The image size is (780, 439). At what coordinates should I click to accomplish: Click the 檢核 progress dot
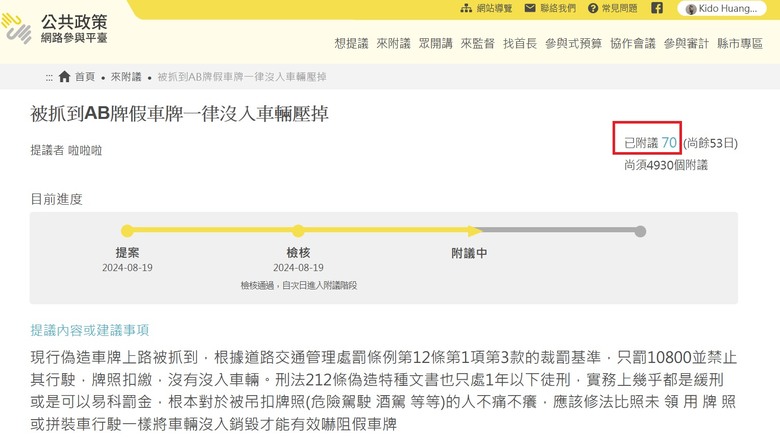coord(298,231)
